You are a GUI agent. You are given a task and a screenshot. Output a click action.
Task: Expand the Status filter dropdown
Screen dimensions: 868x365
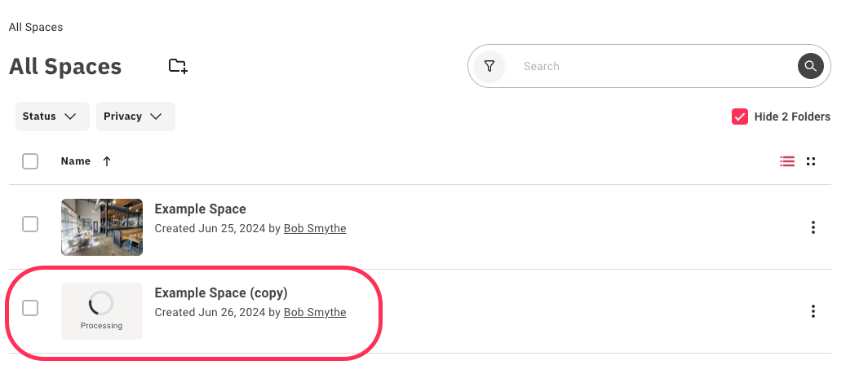[x=50, y=117]
